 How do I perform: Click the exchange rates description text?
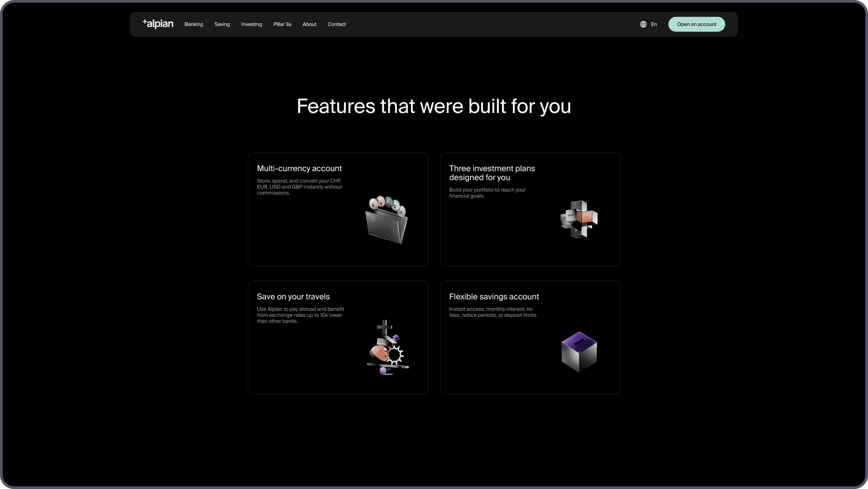(300, 315)
